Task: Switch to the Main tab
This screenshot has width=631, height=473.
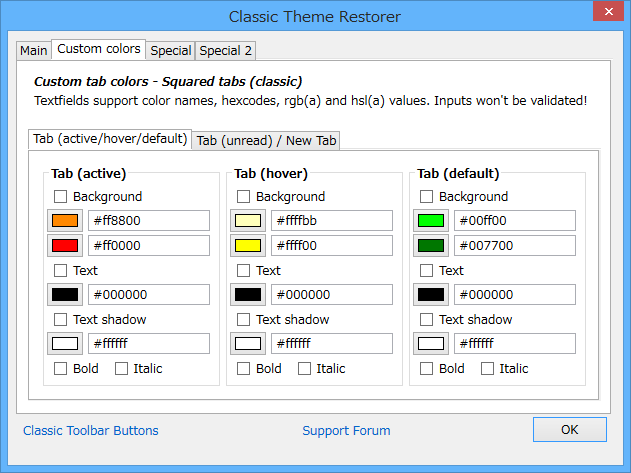Action: click(33, 51)
